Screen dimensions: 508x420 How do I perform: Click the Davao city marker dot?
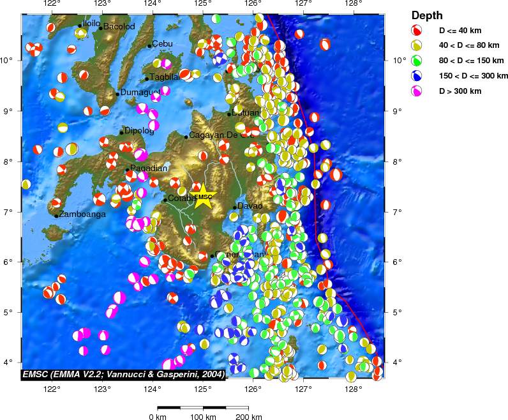point(235,207)
